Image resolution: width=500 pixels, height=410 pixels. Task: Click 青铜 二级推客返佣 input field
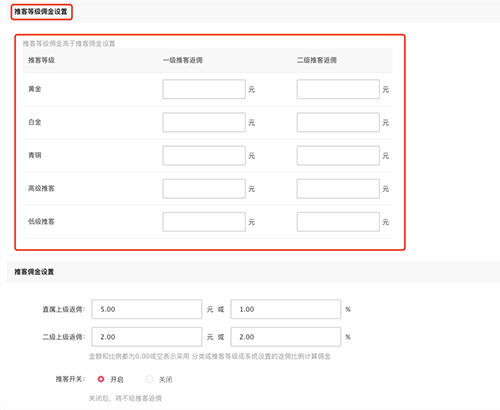338,155
